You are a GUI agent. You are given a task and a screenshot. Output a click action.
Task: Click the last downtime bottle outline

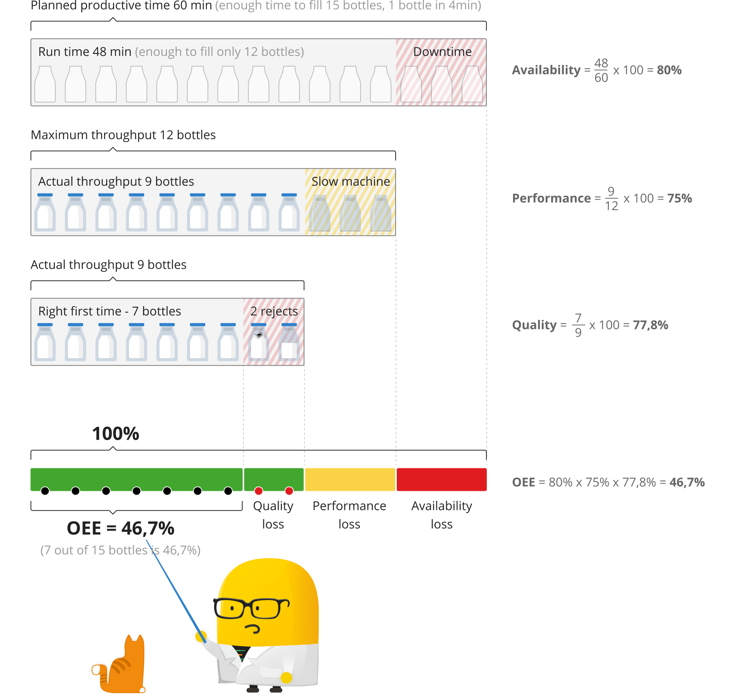coord(472,84)
